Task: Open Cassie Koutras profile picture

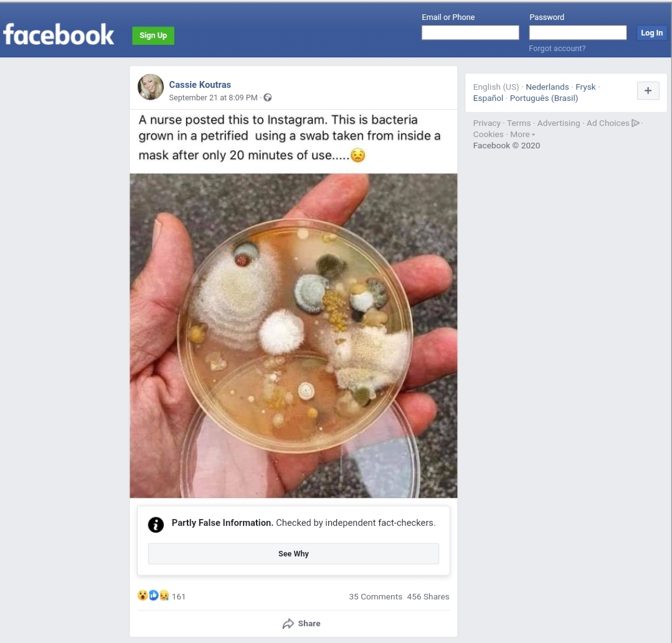Action: (151, 87)
